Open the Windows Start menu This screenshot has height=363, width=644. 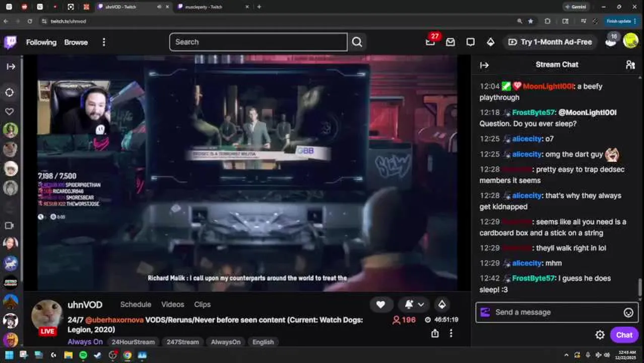click(x=9, y=355)
